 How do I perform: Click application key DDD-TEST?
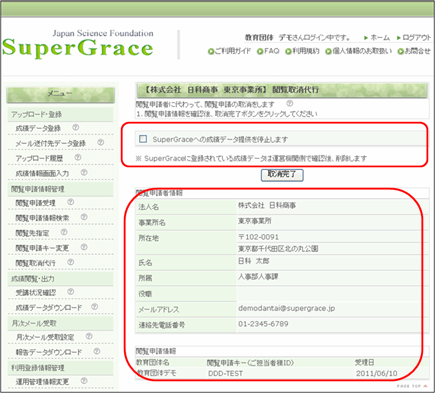click(226, 374)
